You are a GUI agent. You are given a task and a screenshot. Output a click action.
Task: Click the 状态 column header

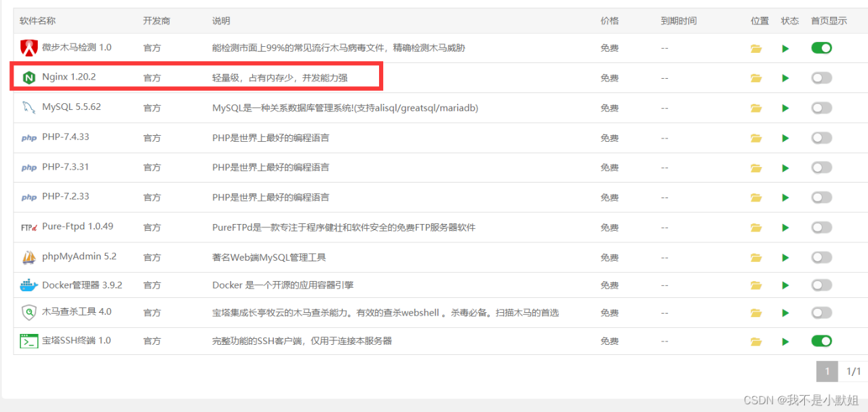[789, 20]
